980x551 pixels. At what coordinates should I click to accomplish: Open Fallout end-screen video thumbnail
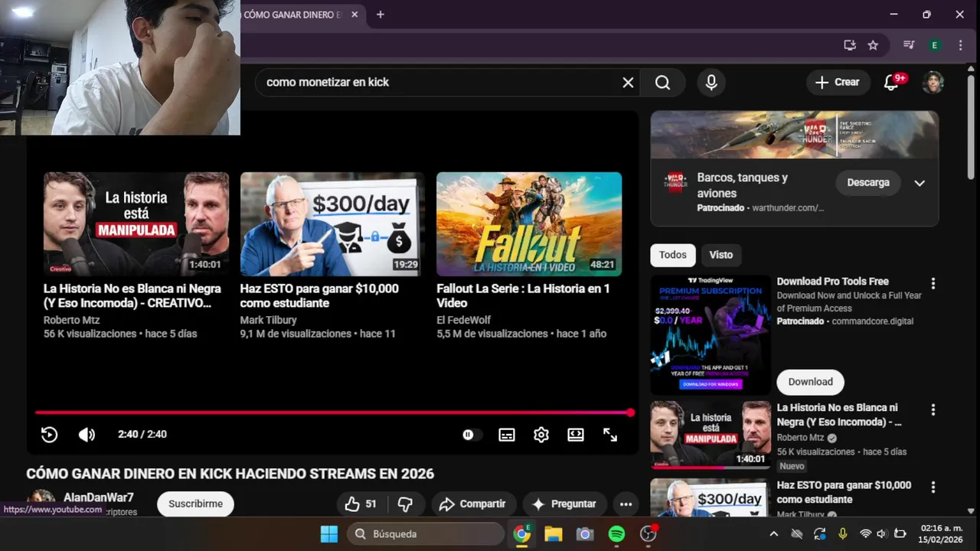pyautogui.click(x=529, y=223)
